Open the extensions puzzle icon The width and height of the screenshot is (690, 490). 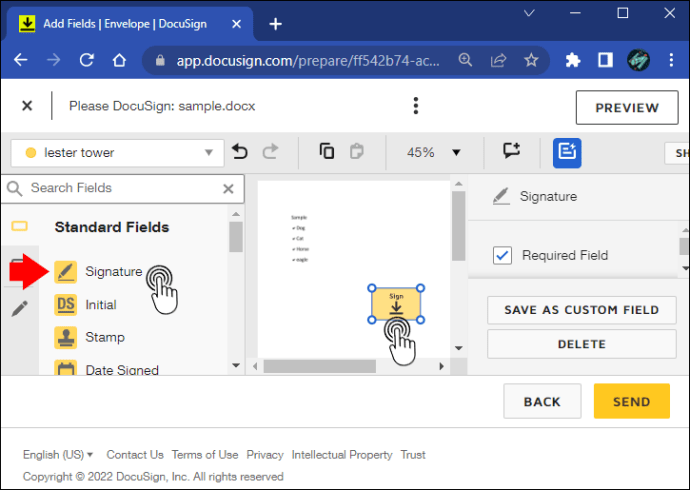(573, 60)
